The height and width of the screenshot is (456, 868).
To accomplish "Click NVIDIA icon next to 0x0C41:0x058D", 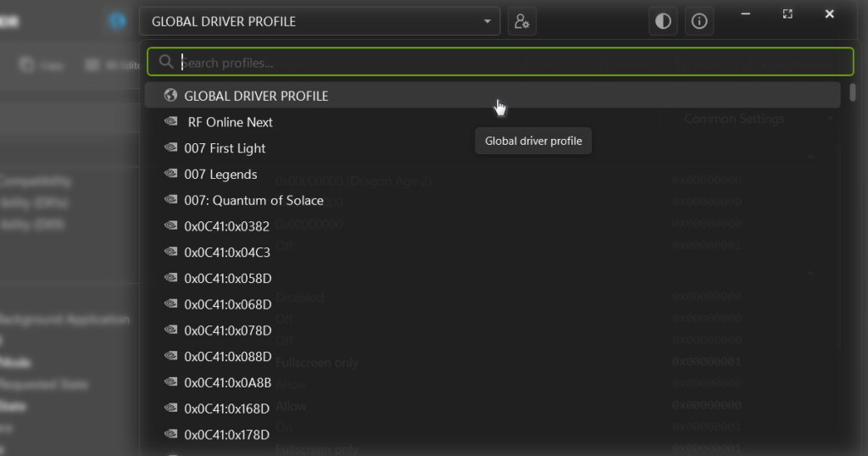I will (x=171, y=277).
